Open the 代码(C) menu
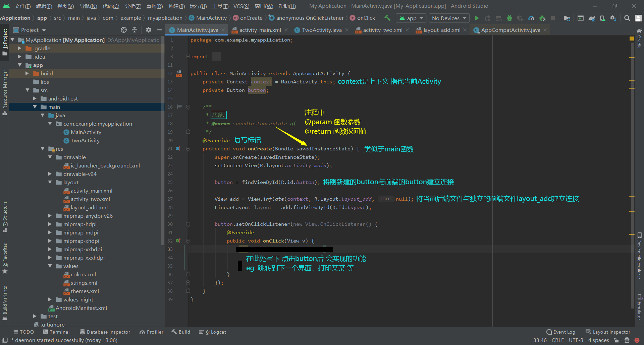 click(111, 6)
